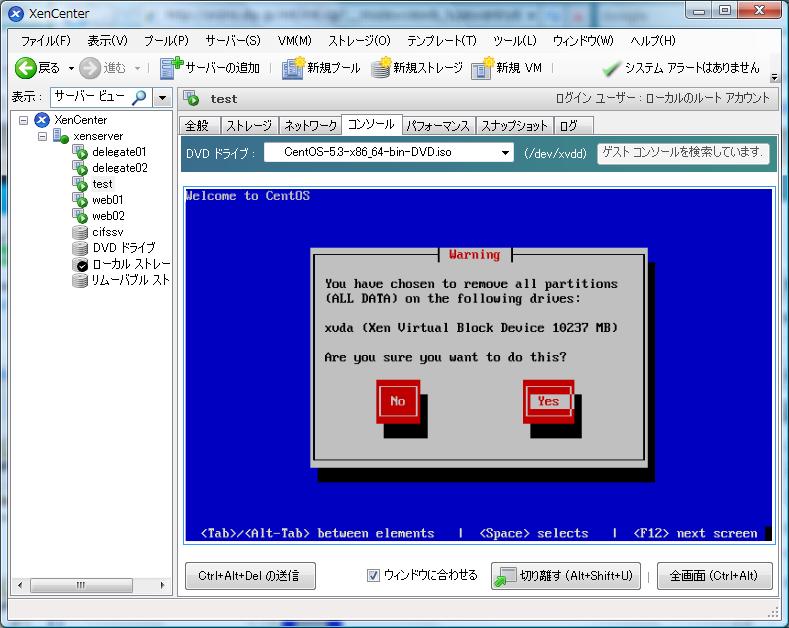Open the サーバー ビュー view dropdown arrow
Viewport: 789px width, 628px height.
coord(162,97)
